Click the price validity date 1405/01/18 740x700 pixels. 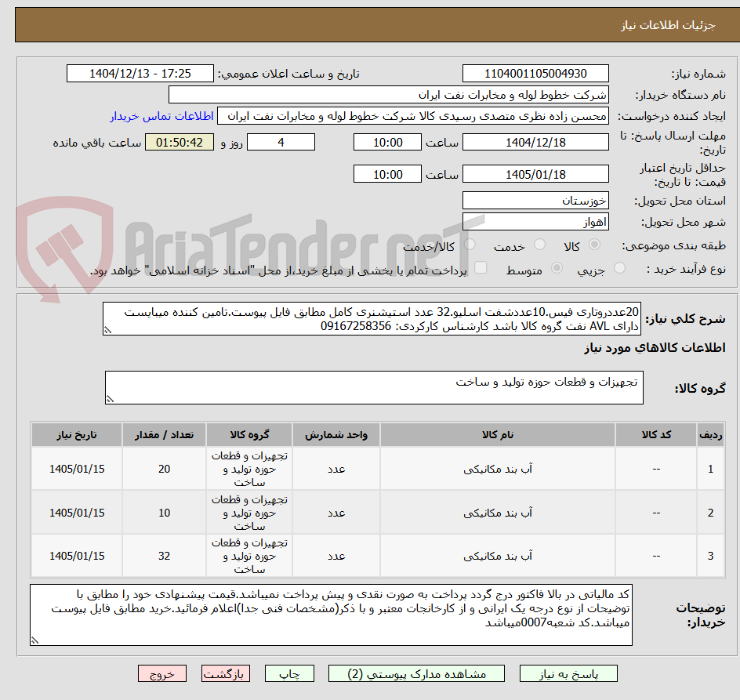pyautogui.click(x=535, y=174)
